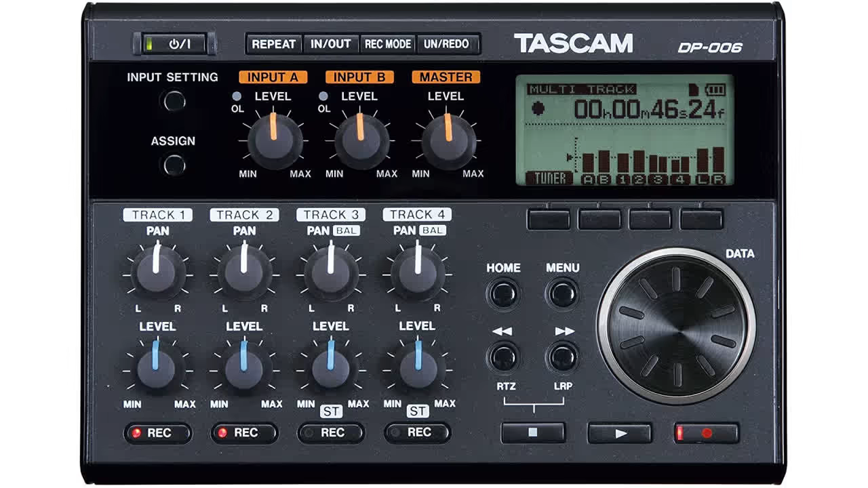This screenshot has height=488, width=868.
Task: Push the second function key below the display
Action: pos(599,219)
